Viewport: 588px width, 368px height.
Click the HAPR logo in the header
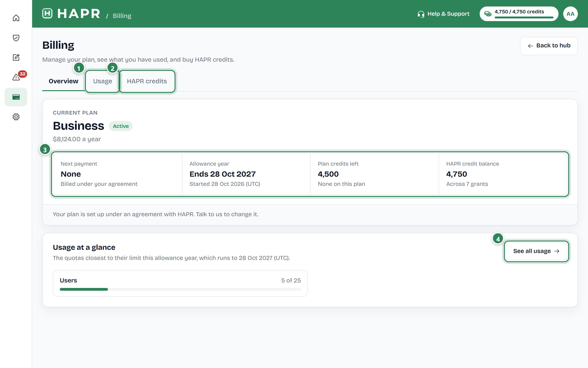pos(71,14)
